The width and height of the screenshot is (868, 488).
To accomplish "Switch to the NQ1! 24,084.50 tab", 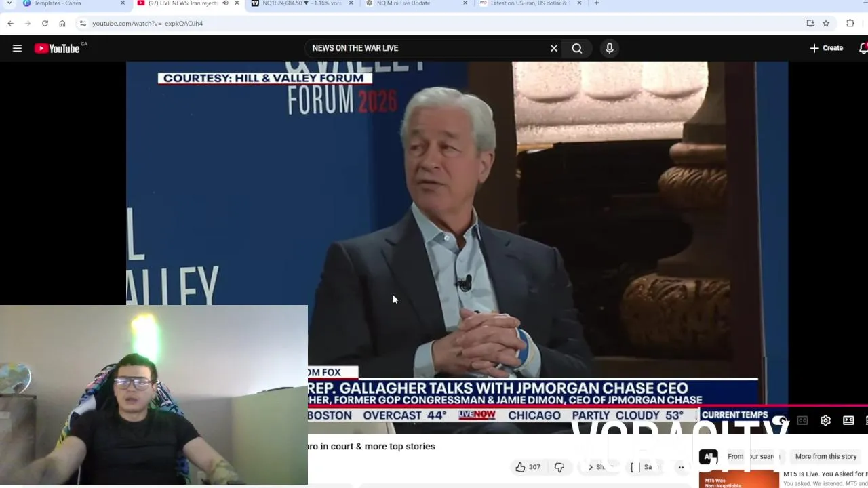I will (x=302, y=3).
